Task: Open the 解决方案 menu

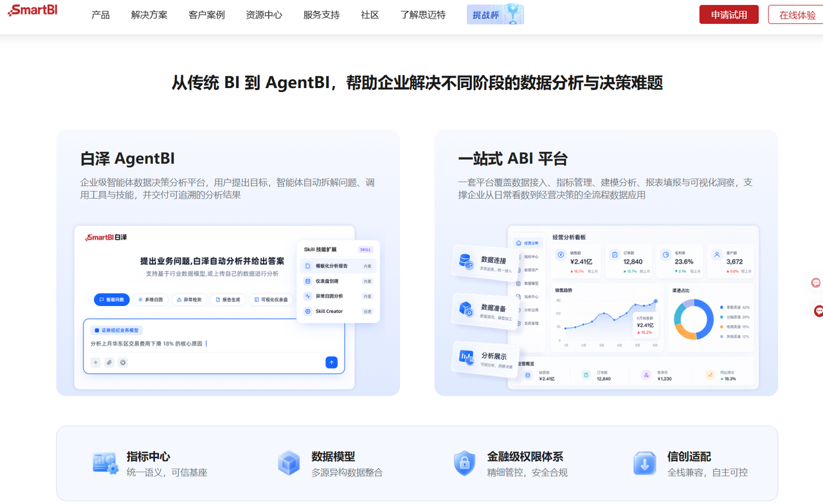Action: click(x=149, y=15)
